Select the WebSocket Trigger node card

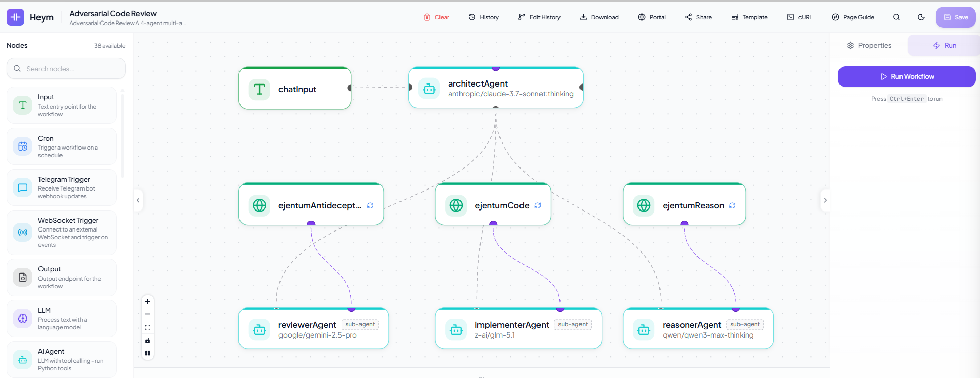62,233
